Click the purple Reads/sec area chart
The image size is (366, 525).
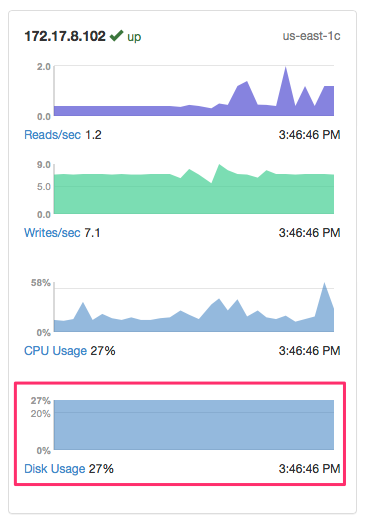[194, 91]
